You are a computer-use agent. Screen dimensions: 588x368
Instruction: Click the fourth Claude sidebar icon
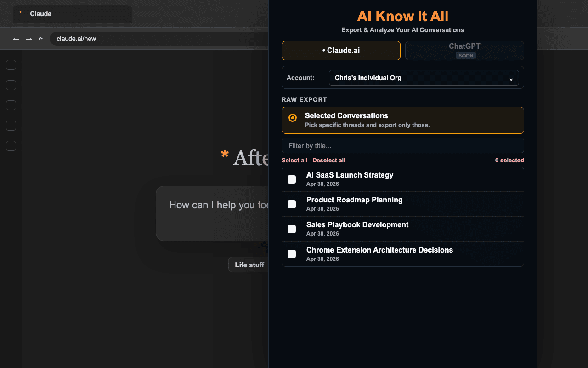coord(11,126)
